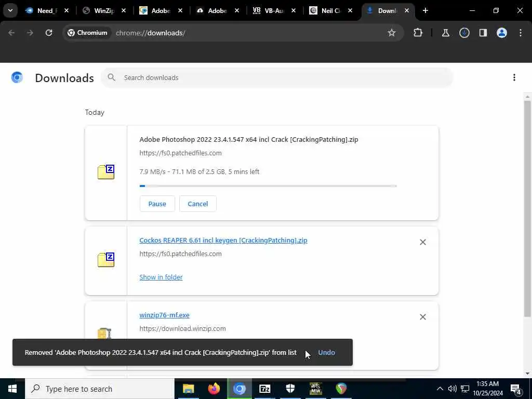Image resolution: width=532 pixels, height=399 pixels.
Task: Open Downloads page more actions menu
Action: tap(514, 78)
